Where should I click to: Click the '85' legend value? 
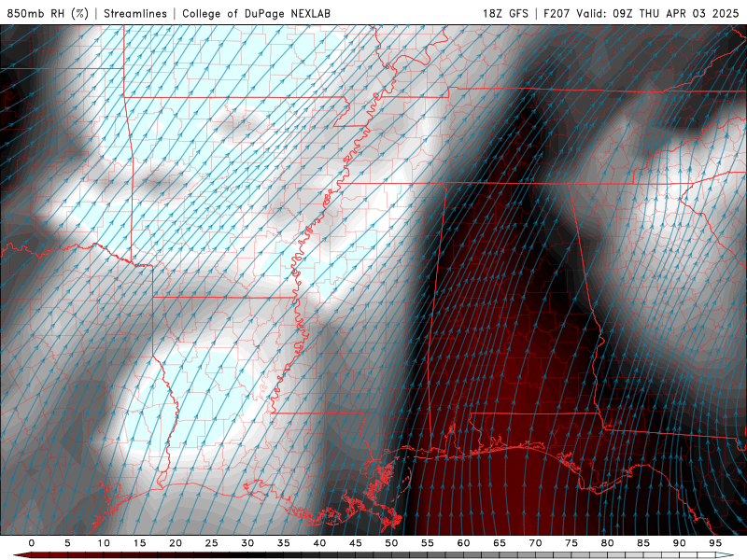tap(643, 543)
